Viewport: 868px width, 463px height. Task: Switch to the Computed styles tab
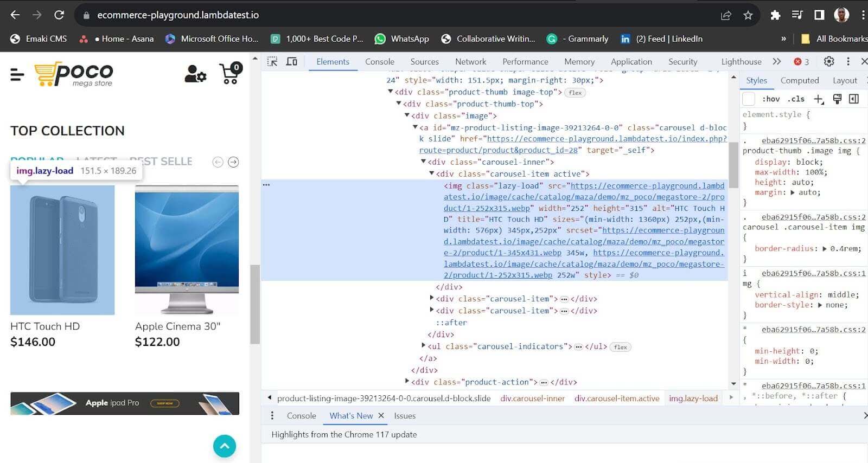click(800, 80)
